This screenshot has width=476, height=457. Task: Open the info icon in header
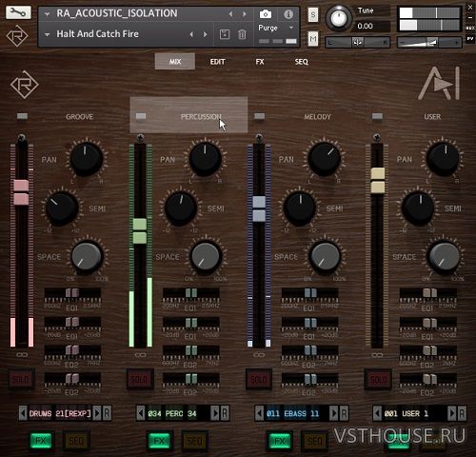pyautogui.click(x=288, y=14)
